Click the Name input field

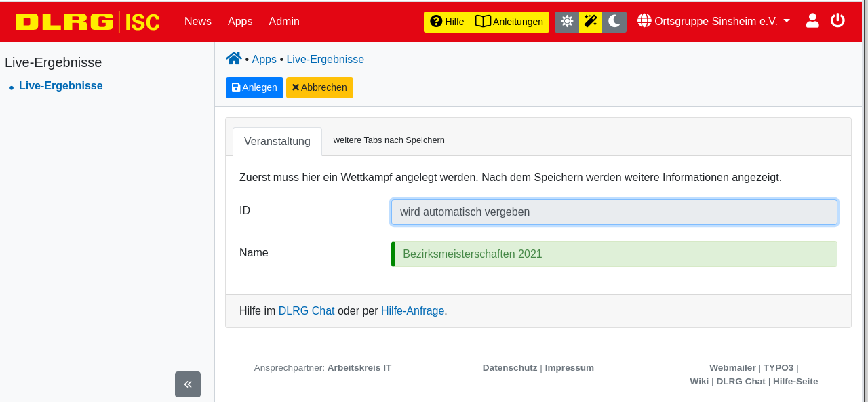coord(614,254)
